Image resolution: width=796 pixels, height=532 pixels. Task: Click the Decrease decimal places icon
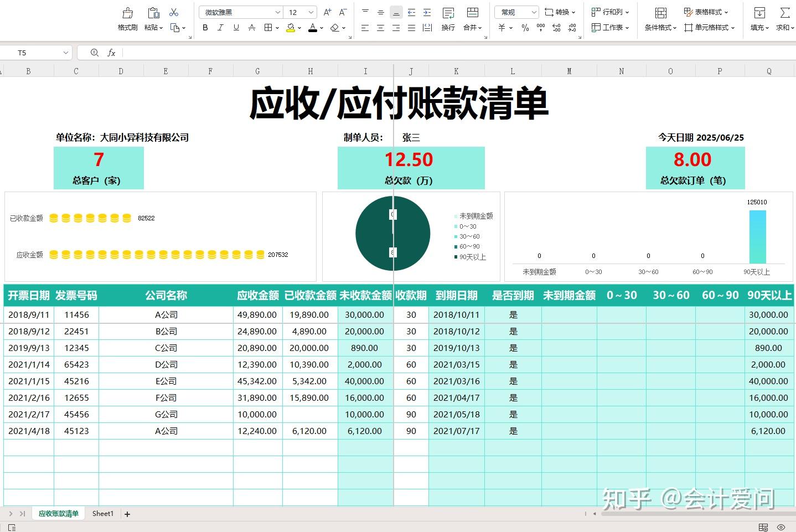click(572, 27)
